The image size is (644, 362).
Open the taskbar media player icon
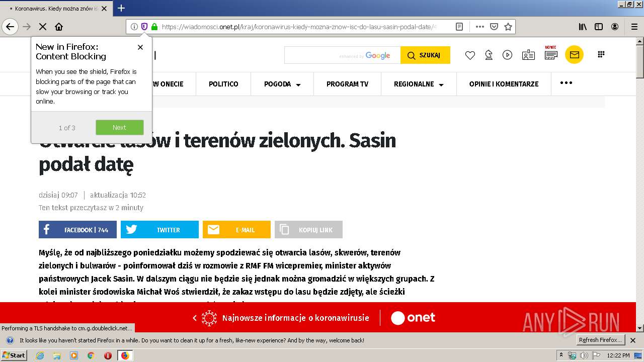tap(74, 355)
